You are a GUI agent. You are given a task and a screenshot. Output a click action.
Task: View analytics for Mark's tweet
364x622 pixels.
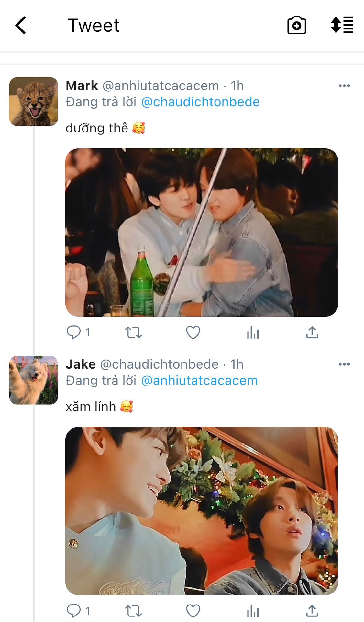[x=253, y=332]
